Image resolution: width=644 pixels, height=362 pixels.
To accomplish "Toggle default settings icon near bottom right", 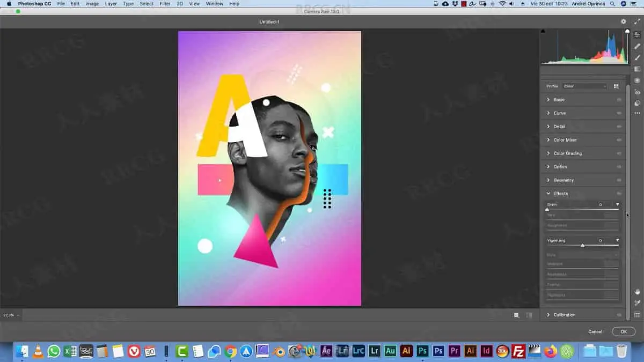I will click(x=529, y=315).
